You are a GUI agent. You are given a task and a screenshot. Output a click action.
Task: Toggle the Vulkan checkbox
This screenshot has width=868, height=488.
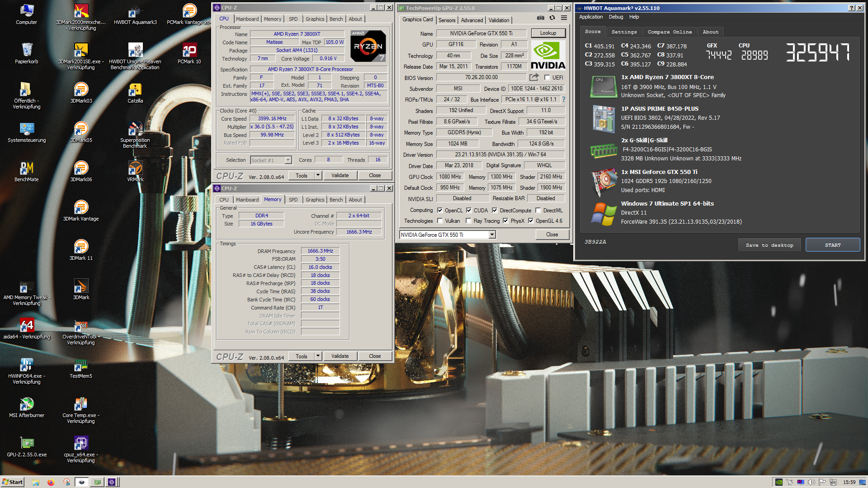click(440, 221)
